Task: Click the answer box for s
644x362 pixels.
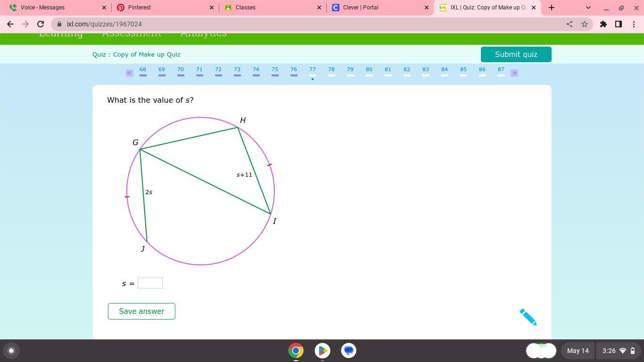Action: (x=150, y=283)
